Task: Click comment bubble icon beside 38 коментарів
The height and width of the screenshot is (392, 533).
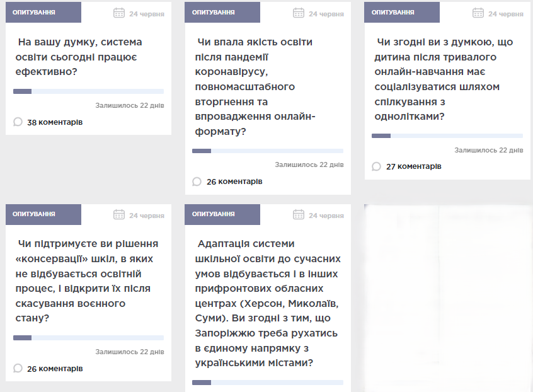Action: click(x=18, y=122)
